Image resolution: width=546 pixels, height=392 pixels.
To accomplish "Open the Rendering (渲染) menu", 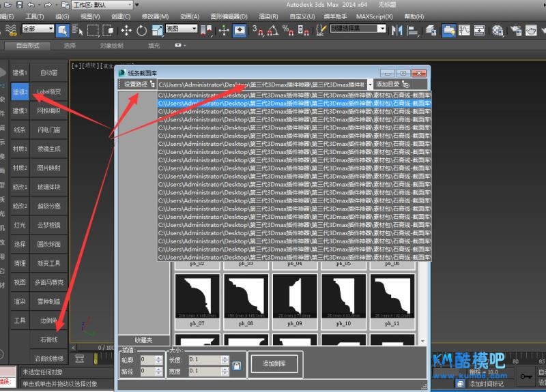I will pos(267,16).
